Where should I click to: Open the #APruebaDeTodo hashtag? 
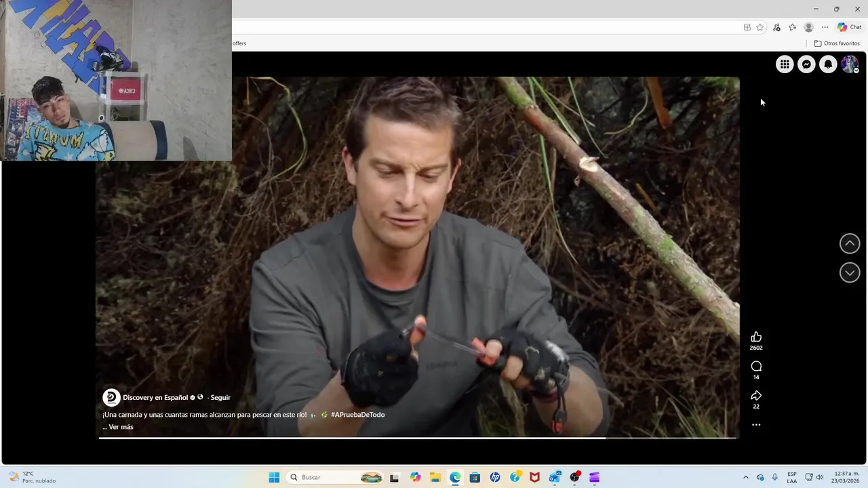pyautogui.click(x=357, y=415)
